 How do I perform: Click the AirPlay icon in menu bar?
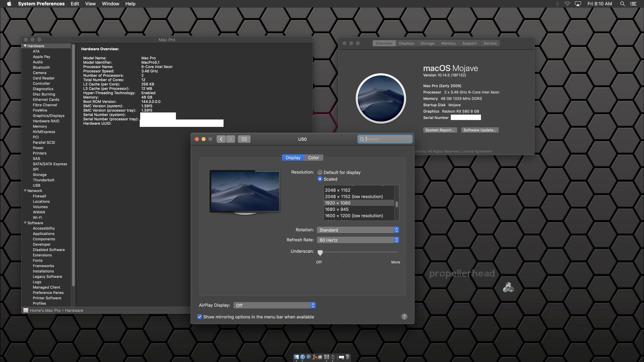click(578, 4)
